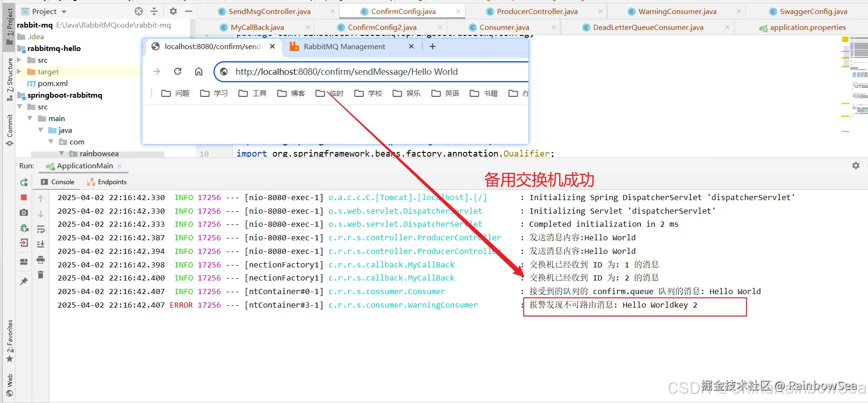This screenshot has width=868, height=403.
Task: Switch to WarningConsumer.java editor tab
Action: click(677, 11)
